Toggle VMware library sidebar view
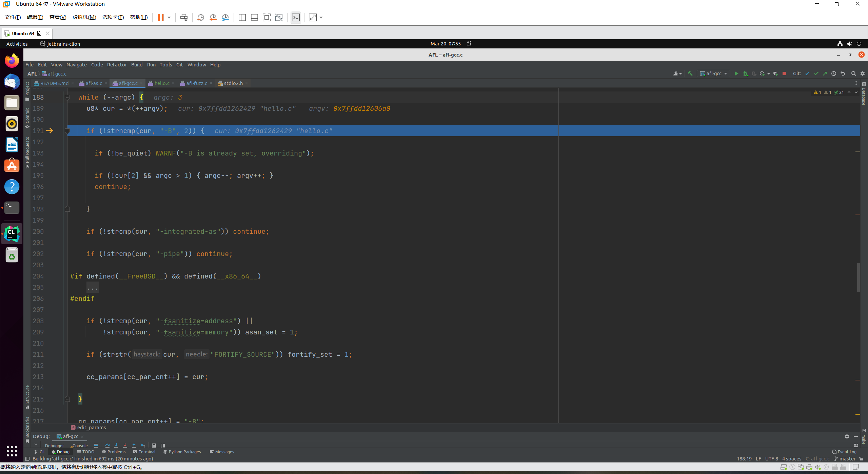Image resolution: width=868 pixels, height=474 pixels. tap(242, 17)
